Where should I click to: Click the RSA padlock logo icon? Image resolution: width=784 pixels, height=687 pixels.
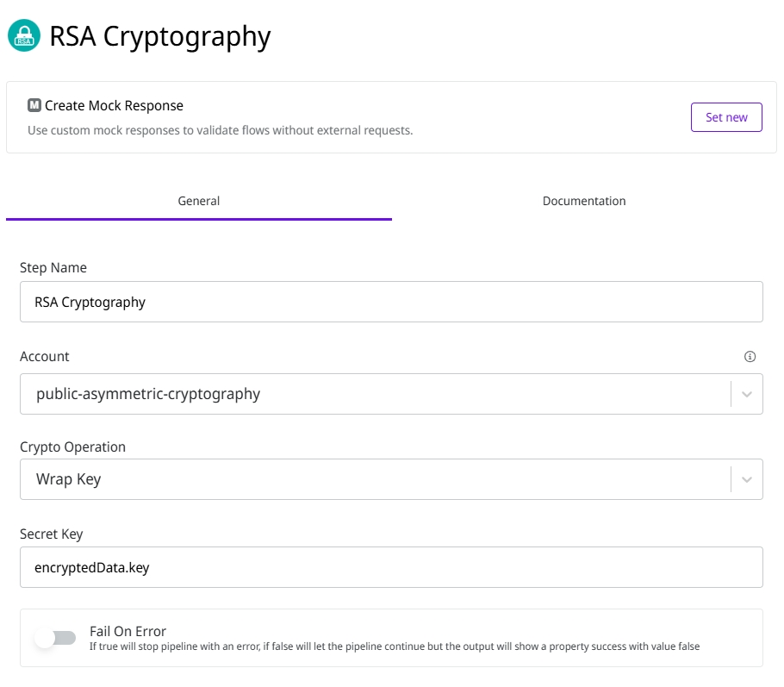[x=24, y=36]
